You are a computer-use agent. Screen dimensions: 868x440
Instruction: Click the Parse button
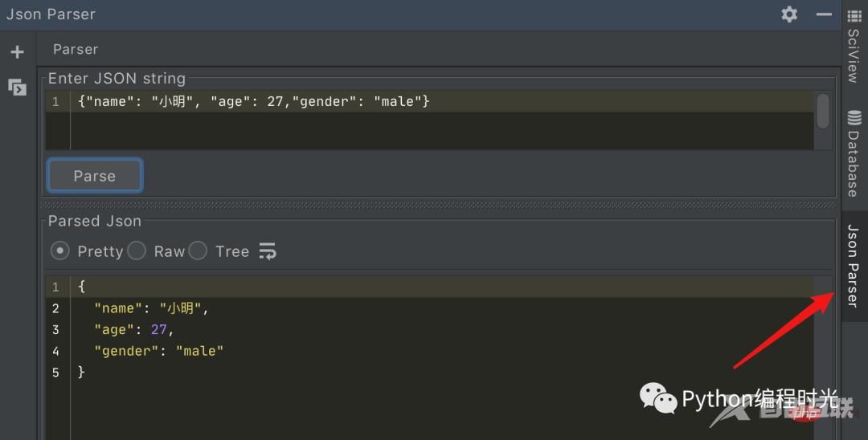(95, 176)
